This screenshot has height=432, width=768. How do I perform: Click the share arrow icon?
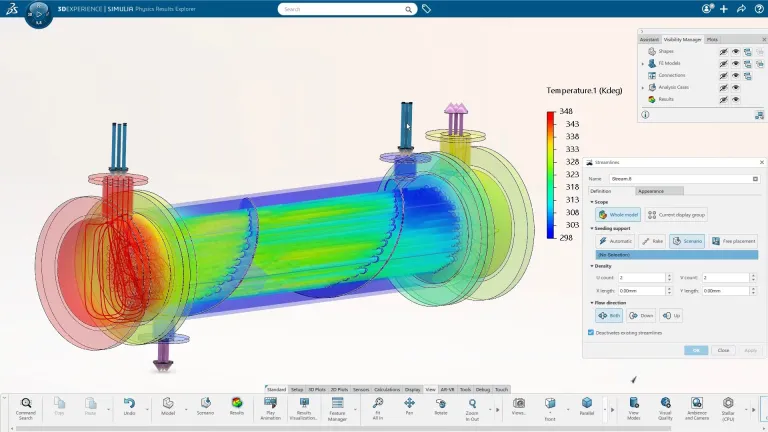click(742, 9)
